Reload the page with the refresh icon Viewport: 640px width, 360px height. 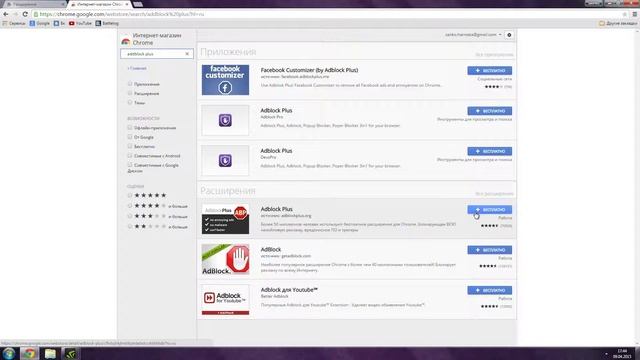25,14
